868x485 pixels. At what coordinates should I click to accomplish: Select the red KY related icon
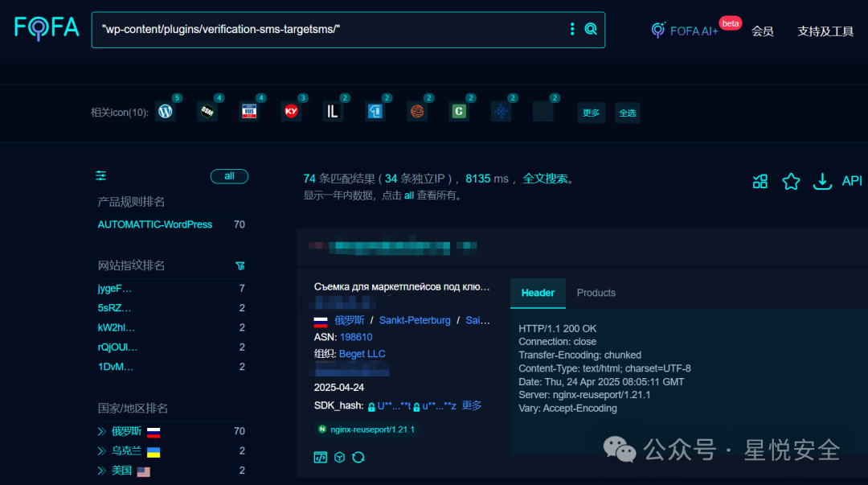coord(291,112)
